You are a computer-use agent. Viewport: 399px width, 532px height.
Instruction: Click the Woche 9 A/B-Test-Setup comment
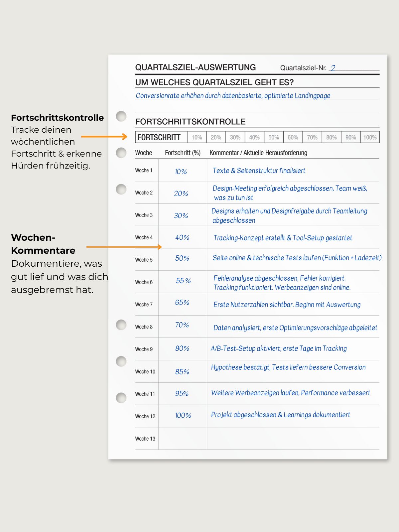coord(279,348)
